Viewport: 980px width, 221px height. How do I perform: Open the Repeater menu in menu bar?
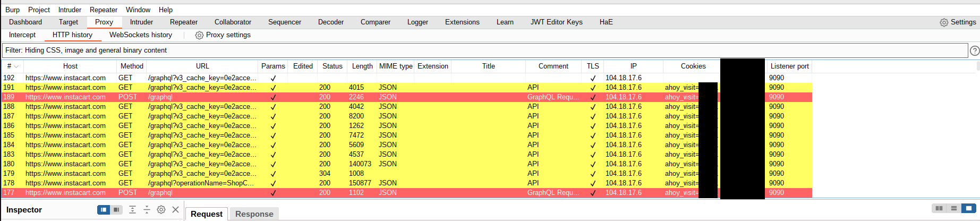[x=104, y=10]
